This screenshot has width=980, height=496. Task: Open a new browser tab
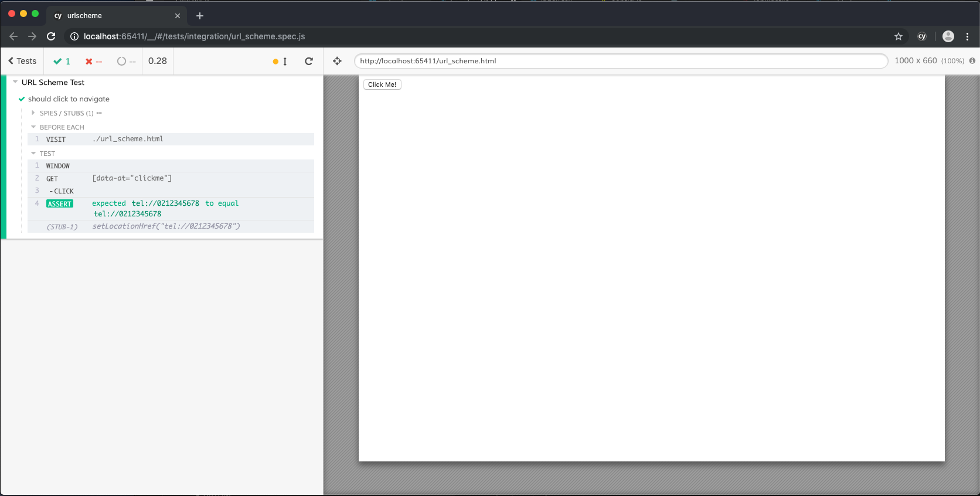coord(200,16)
